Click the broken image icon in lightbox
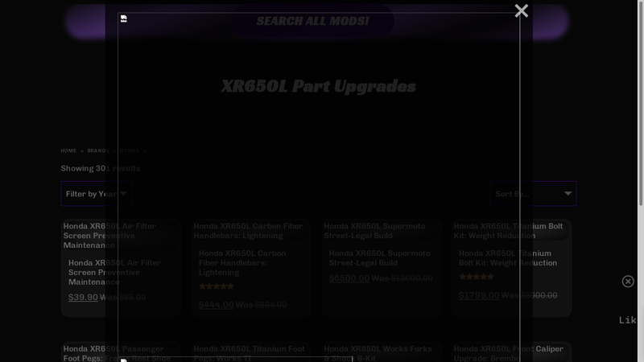 click(x=124, y=19)
